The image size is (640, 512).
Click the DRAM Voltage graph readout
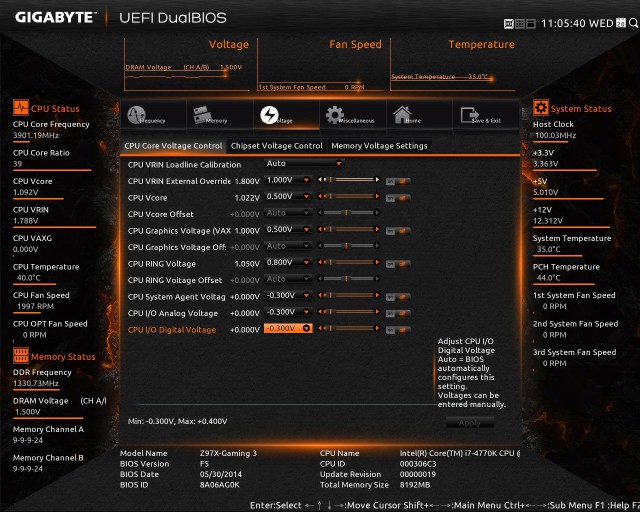[183, 67]
